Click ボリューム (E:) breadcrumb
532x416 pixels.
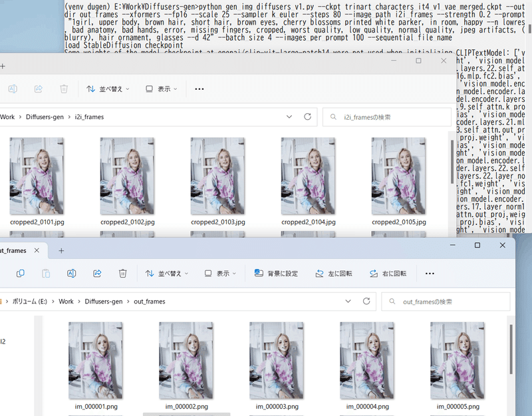coord(30,302)
